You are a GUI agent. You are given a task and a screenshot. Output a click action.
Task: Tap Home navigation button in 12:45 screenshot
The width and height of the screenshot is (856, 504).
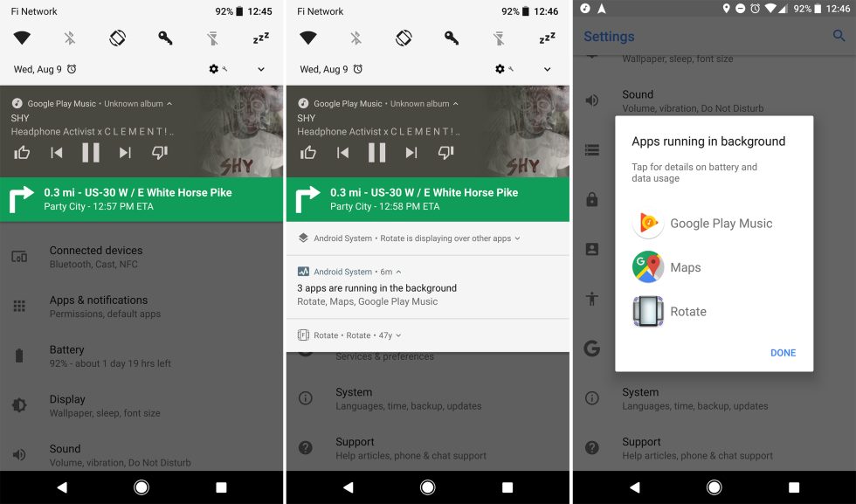coord(142,487)
